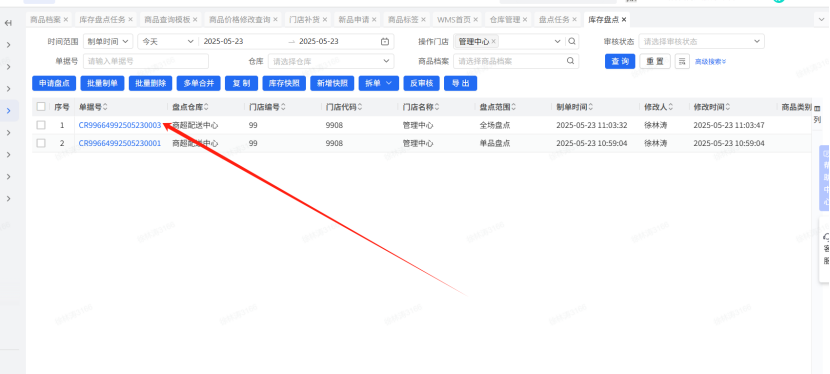
Task: Open the 拆单 dropdown button
Action: [x=378, y=83]
